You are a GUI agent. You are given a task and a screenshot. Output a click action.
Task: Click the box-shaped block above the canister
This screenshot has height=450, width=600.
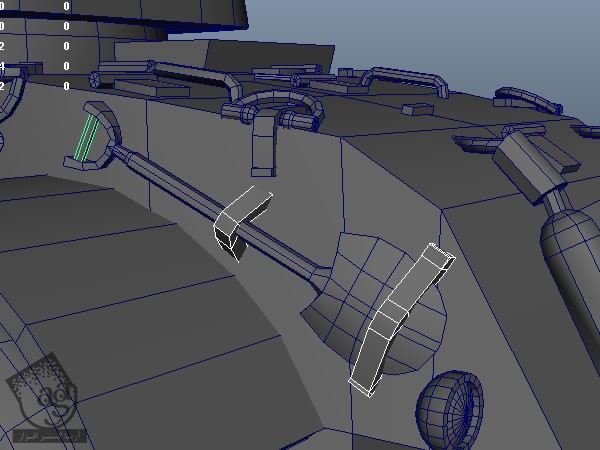pyautogui.click(x=530, y=160)
